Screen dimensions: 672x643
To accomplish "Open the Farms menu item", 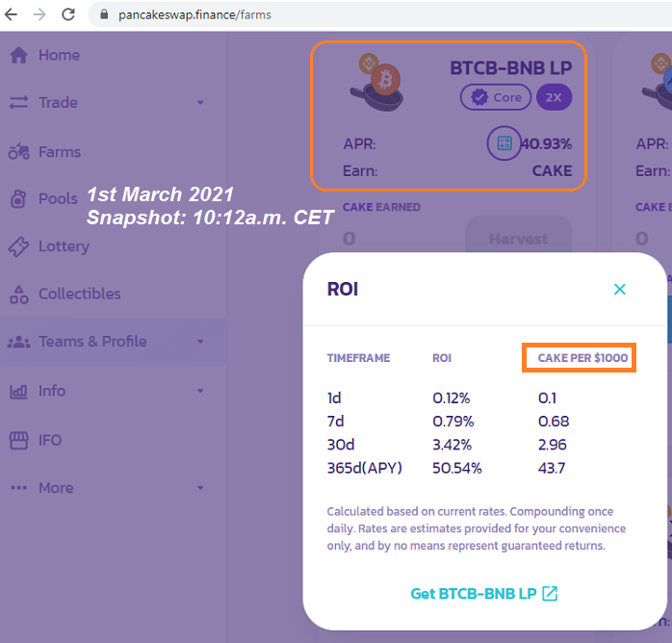I will pos(60,152).
